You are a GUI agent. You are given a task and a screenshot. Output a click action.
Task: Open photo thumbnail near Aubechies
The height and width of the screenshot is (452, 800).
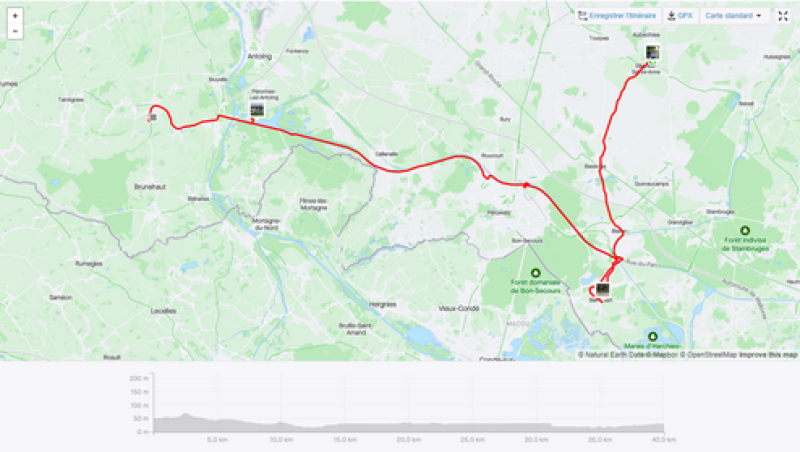652,53
